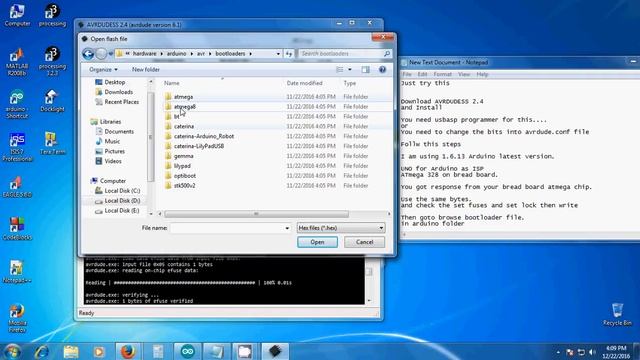Click the navigation pane vertical scrollbar
The image size is (640, 360).
[151, 137]
